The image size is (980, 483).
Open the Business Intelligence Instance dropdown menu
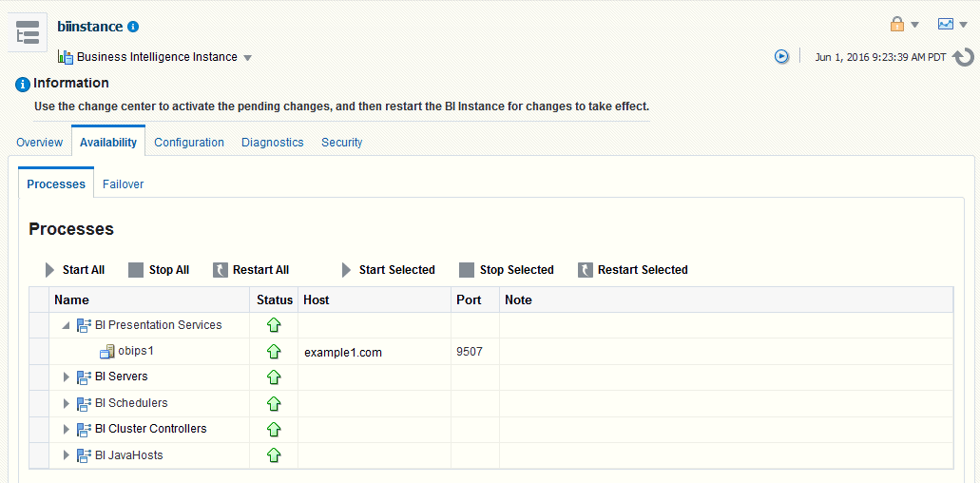point(247,57)
